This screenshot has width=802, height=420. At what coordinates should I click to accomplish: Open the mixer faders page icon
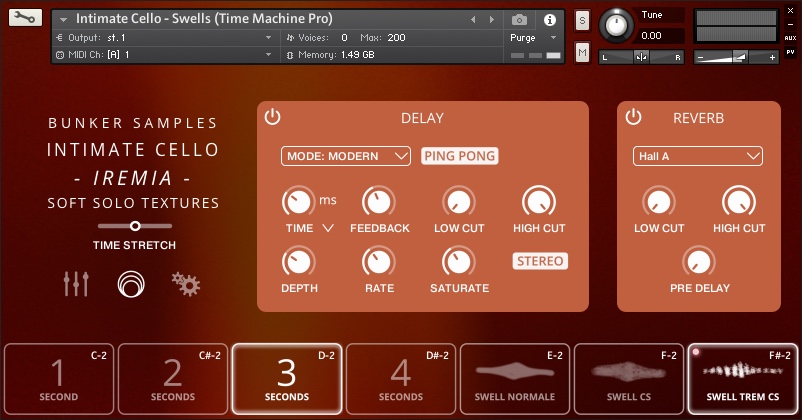tap(76, 284)
